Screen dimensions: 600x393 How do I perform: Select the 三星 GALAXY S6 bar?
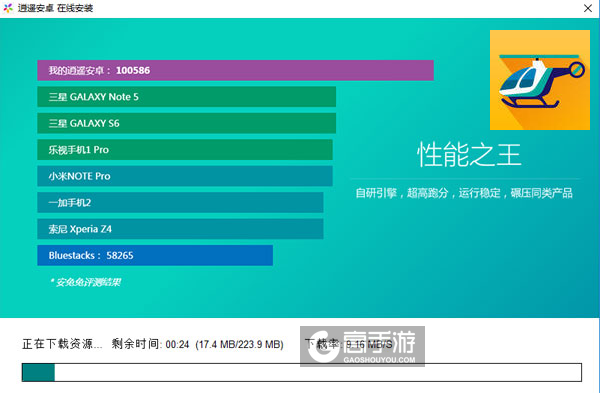coord(186,123)
